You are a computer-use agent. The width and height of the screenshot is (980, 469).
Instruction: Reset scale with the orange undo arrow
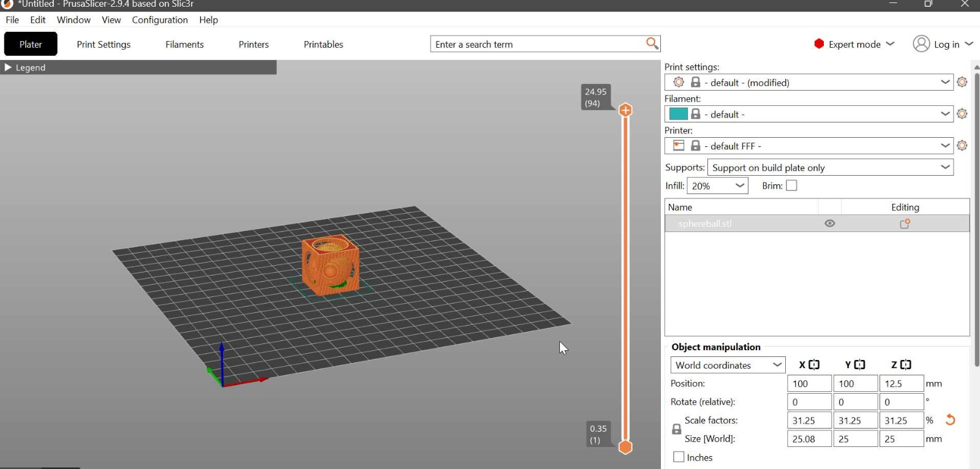click(x=951, y=420)
